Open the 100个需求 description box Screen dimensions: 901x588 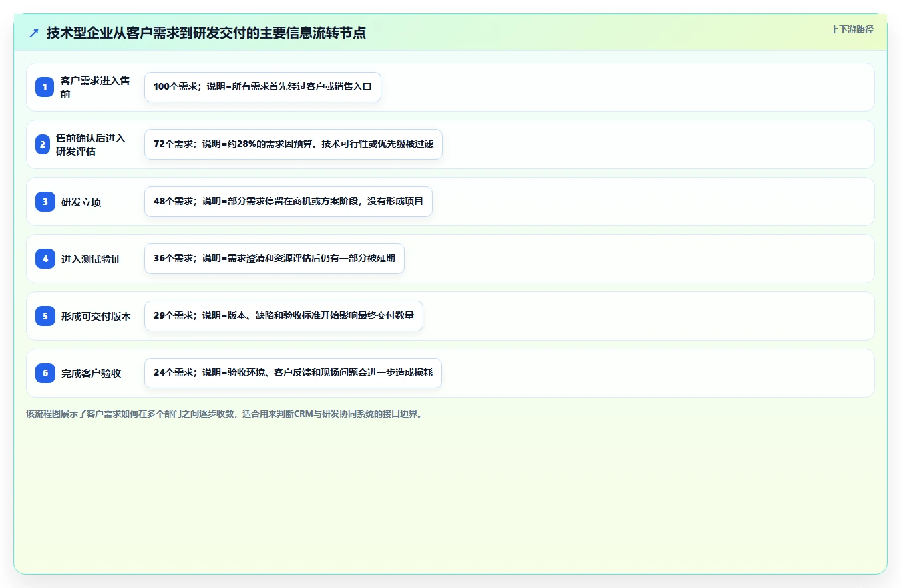click(x=263, y=87)
